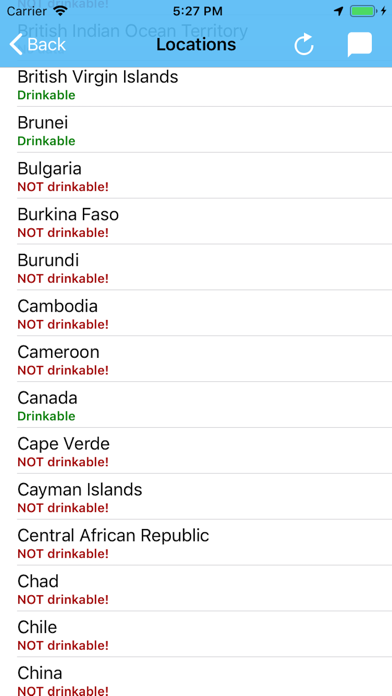Open Brunei location entry

196,130
